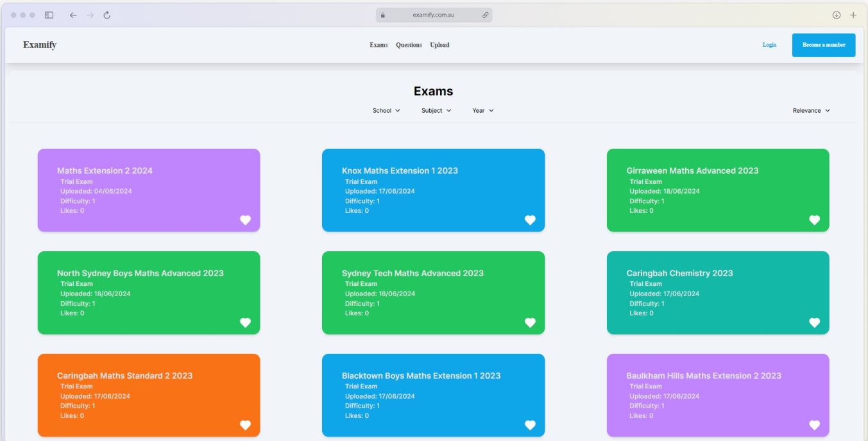This screenshot has width=868, height=441.
Task: Open the School filter dropdown
Action: 385,110
